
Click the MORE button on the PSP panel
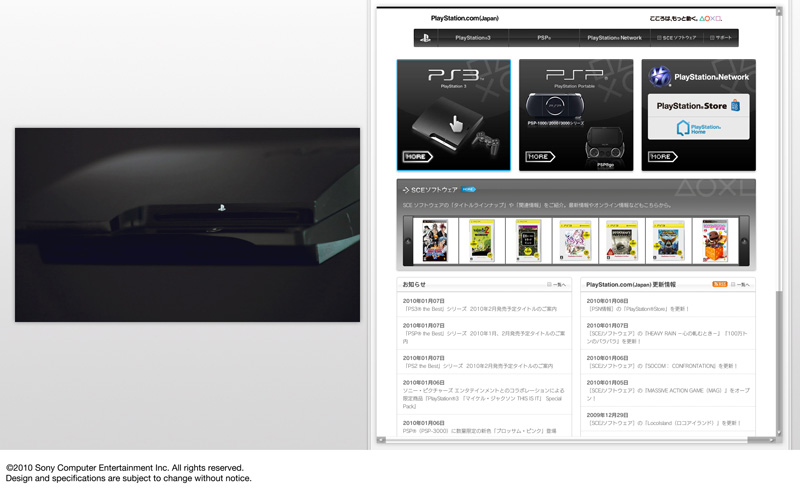coord(540,157)
